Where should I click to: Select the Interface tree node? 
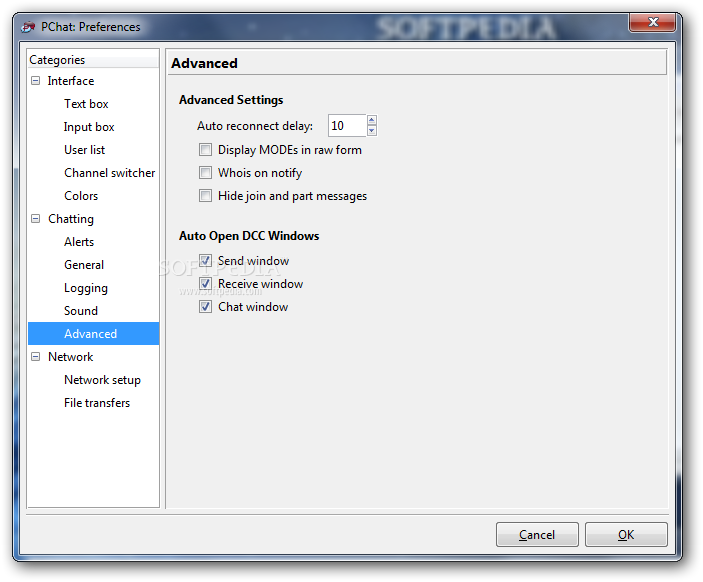click(x=71, y=81)
